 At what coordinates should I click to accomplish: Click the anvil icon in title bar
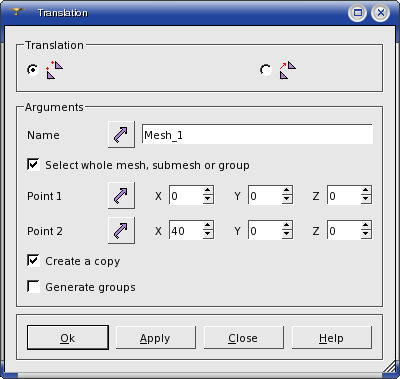pos(16,12)
